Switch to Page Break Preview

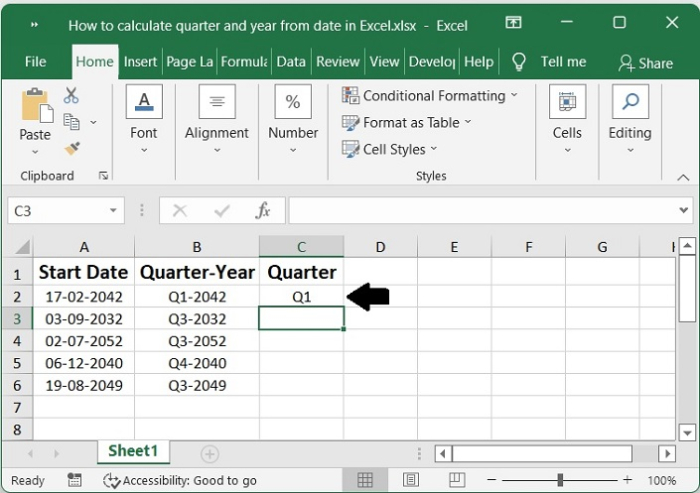point(457,480)
